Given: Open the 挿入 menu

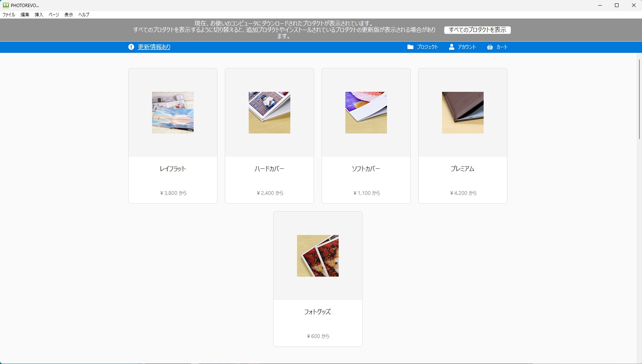Looking at the screenshot, I should click(39, 15).
